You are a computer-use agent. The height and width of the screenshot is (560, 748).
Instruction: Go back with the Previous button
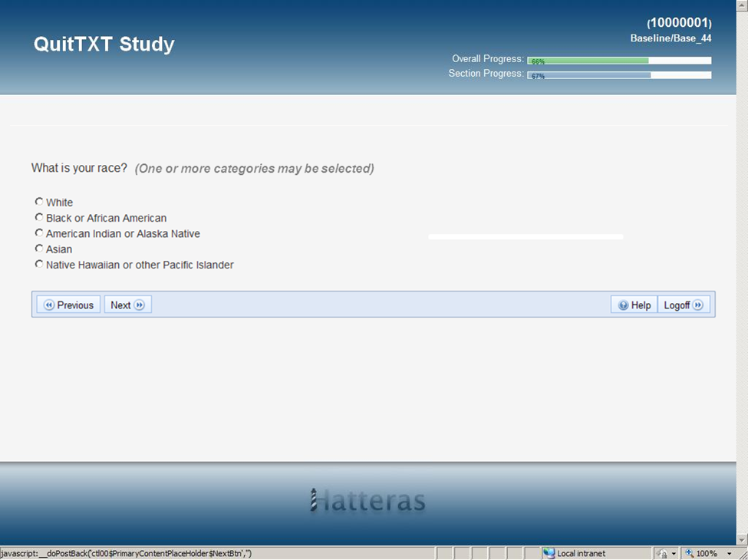click(69, 305)
